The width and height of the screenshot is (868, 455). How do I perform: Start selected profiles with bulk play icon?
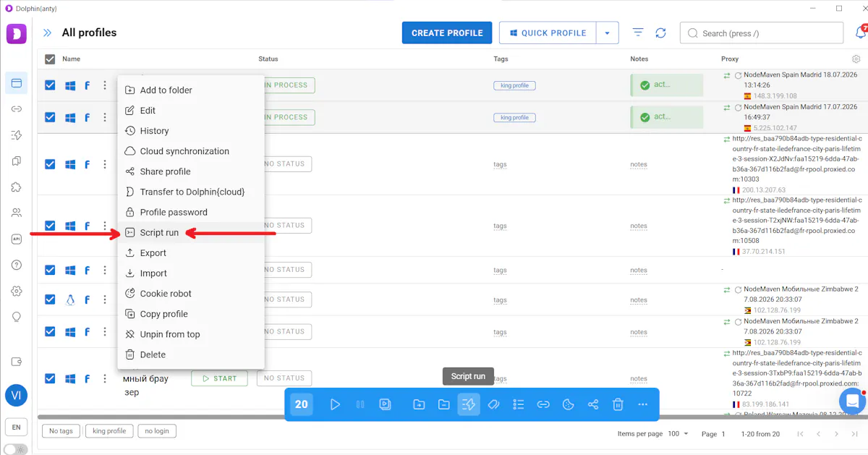click(x=335, y=404)
